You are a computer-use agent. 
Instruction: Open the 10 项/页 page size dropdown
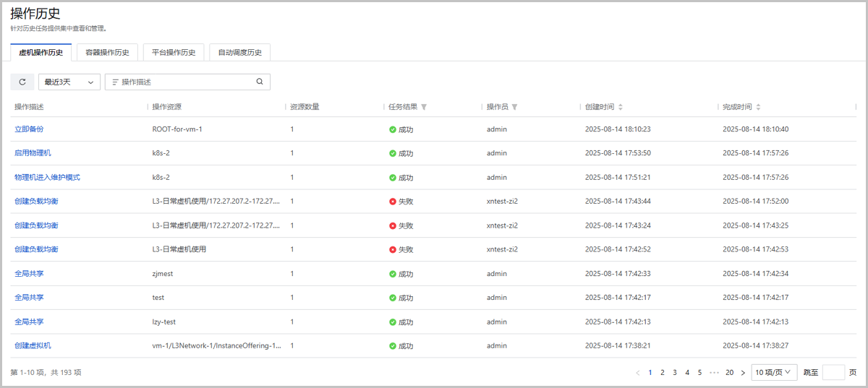coord(773,372)
